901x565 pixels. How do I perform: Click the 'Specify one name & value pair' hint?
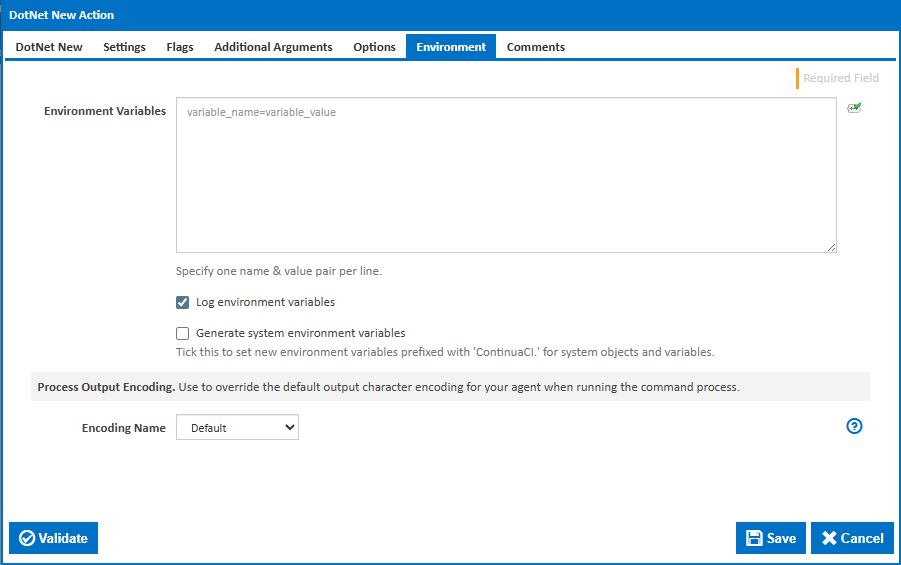point(279,271)
